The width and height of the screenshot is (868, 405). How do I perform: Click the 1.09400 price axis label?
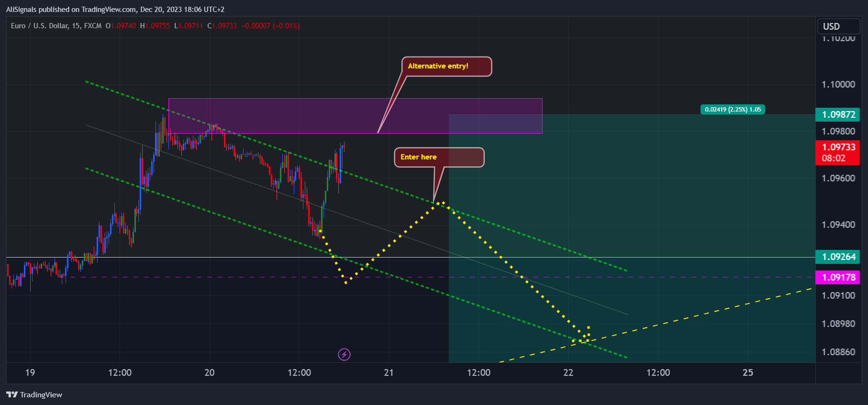point(838,225)
